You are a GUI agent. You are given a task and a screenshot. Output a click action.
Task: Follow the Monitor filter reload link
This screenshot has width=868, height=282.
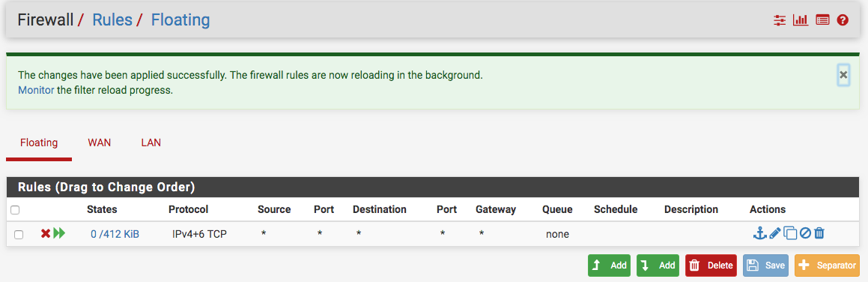[36, 90]
